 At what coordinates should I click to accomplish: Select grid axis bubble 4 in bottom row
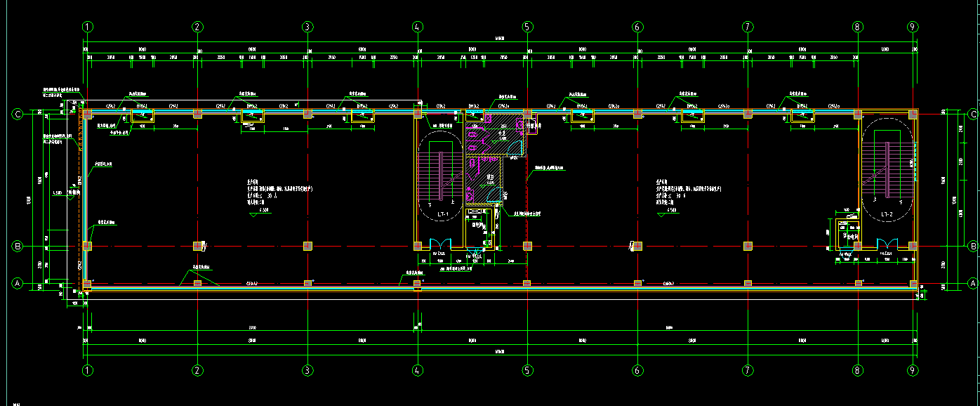pyautogui.click(x=418, y=369)
